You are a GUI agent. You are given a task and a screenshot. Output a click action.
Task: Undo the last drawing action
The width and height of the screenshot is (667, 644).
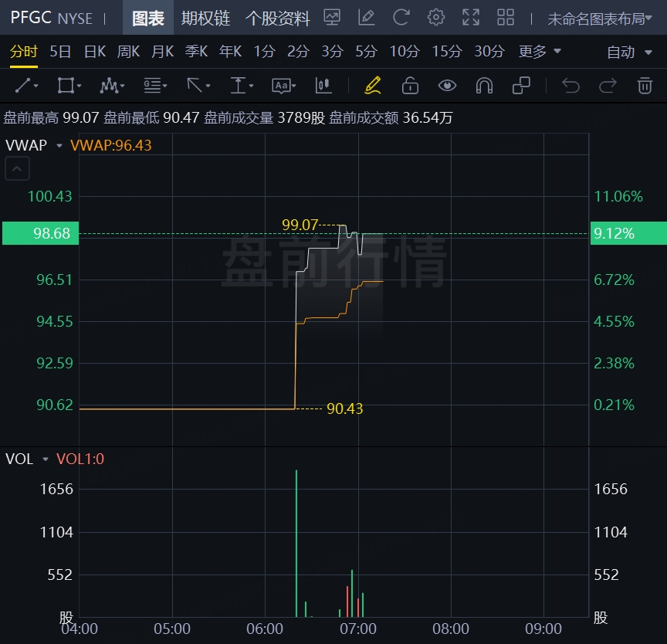click(x=571, y=85)
